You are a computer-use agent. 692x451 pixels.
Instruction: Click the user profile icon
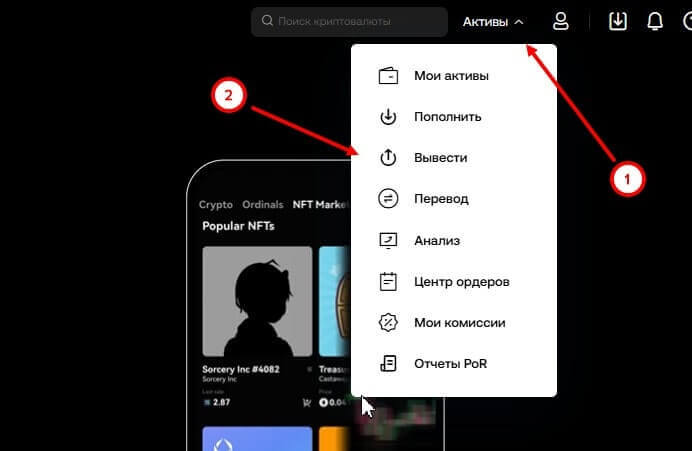[x=561, y=21]
